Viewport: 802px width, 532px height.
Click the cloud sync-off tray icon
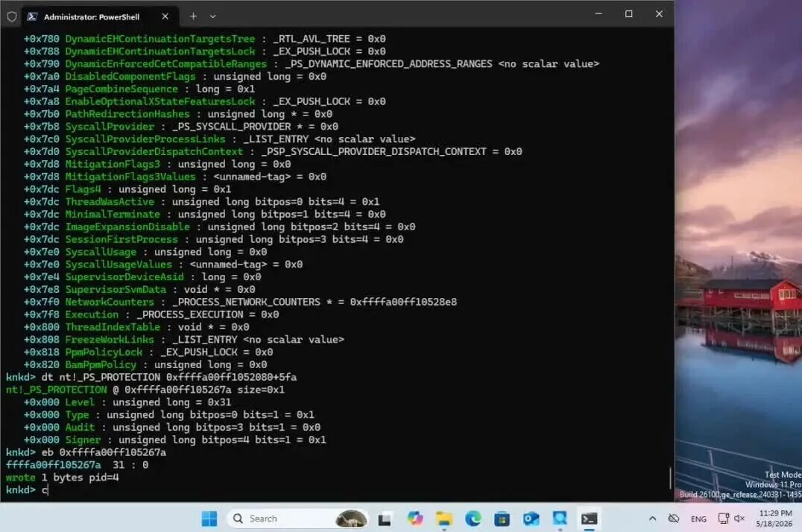click(674, 519)
